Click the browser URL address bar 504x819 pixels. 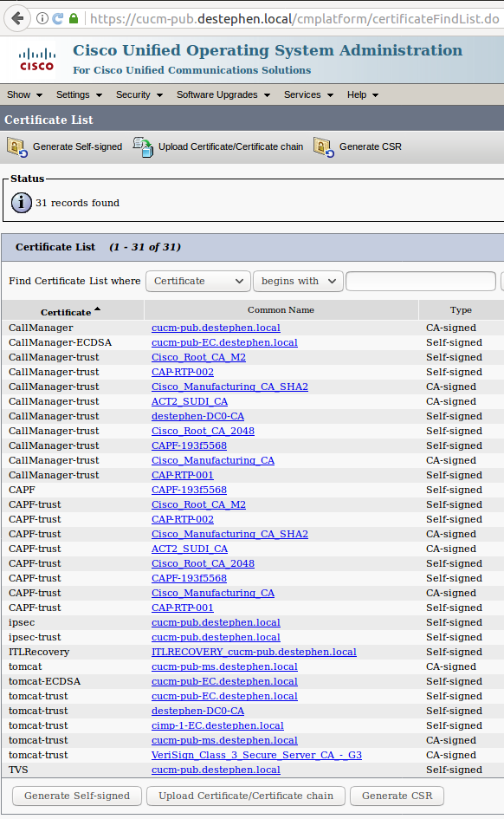(294, 19)
